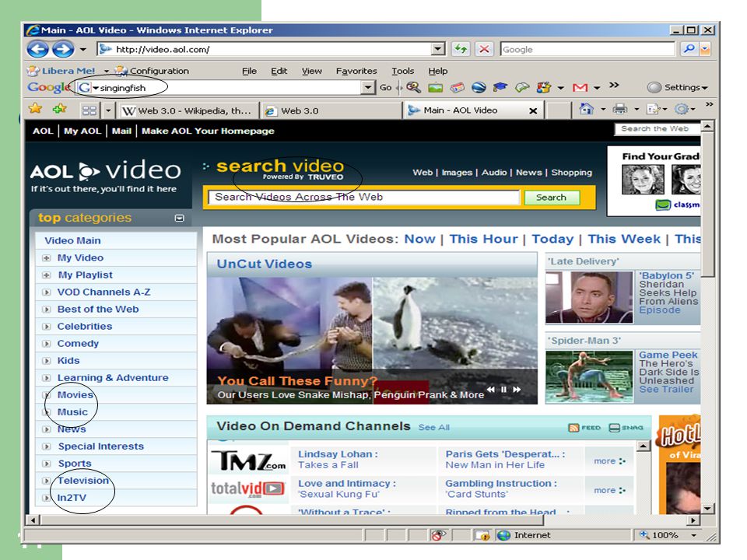Click the Configuration toolbar icon

121,71
